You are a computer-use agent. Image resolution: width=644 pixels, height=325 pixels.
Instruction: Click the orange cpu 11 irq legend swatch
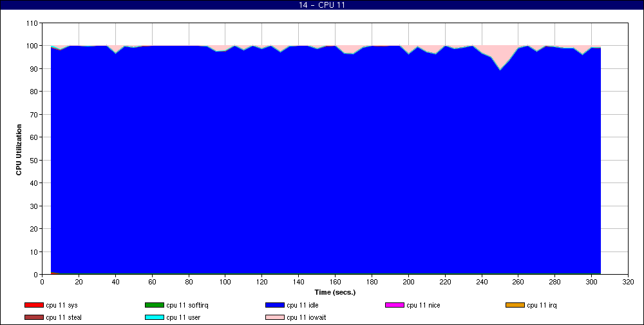point(515,305)
